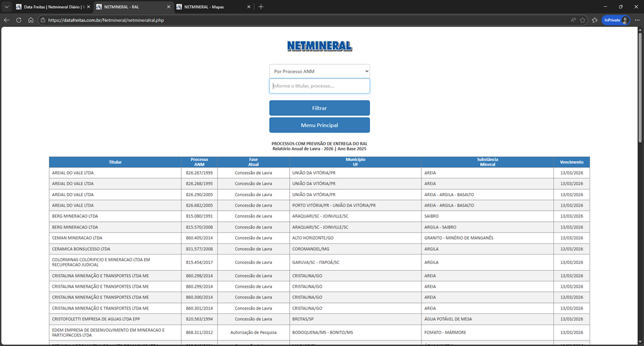Click CERAMICA BONSUCESSO LTDA titular cell

[x=115, y=249]
